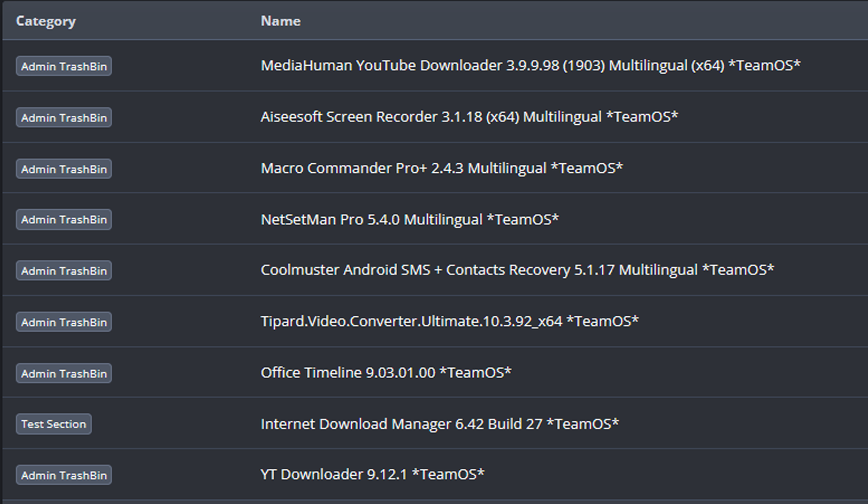Open Office Timeline 9.03.01.00 entry
868x504 pixels.
386,372
